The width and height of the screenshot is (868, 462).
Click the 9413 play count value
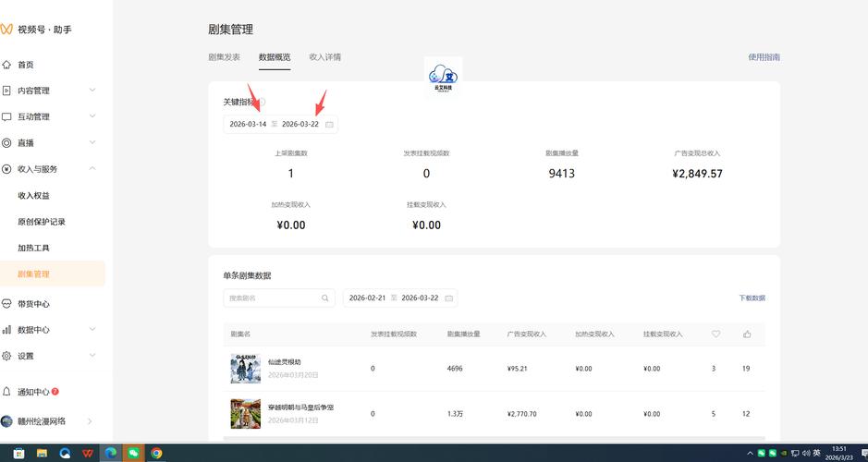coord(561,174)
